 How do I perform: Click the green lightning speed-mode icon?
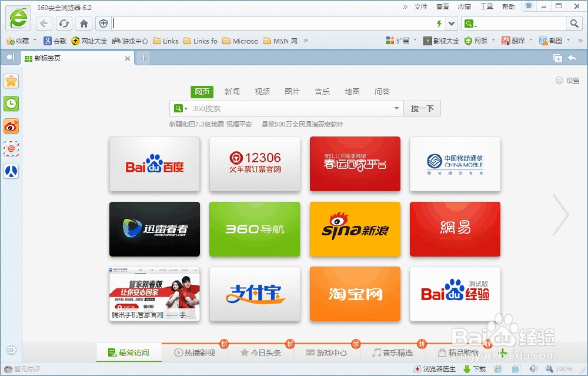point(439,24)
